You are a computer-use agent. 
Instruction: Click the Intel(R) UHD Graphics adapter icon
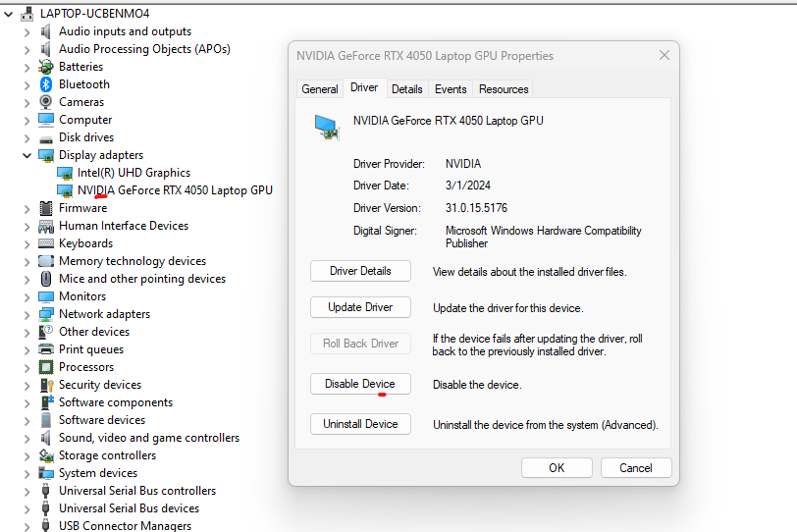click(x=65, y=174)
